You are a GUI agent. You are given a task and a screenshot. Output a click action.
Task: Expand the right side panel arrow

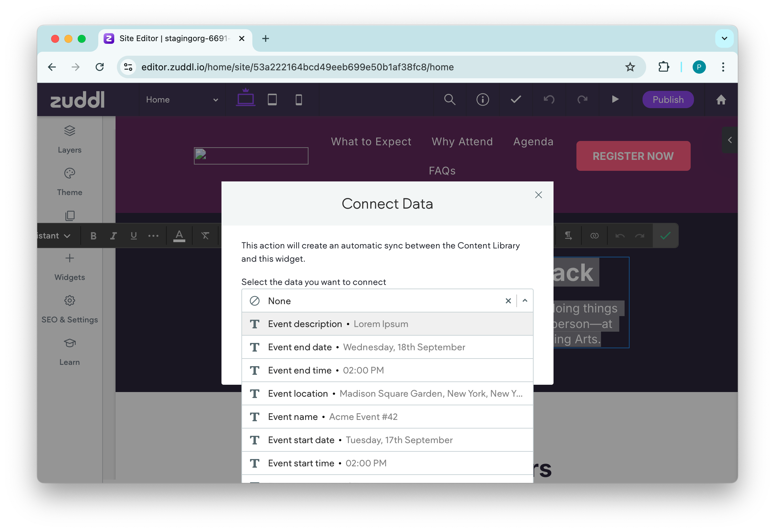point(730,140)
